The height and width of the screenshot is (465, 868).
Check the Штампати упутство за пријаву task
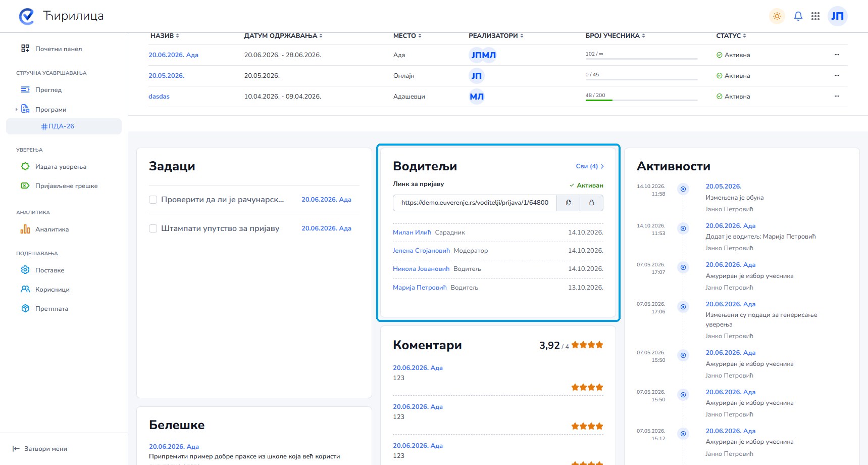pyautogui.click(x=153, y=228)
